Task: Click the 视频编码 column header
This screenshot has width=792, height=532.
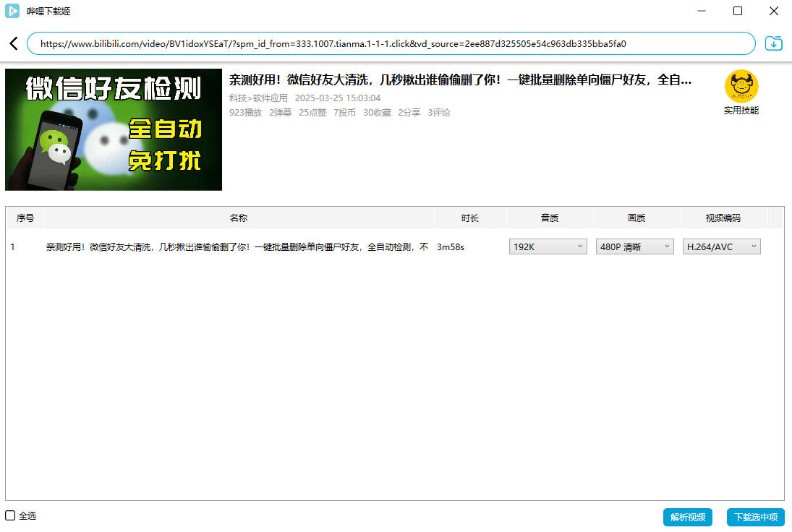Action: [723, 218]
